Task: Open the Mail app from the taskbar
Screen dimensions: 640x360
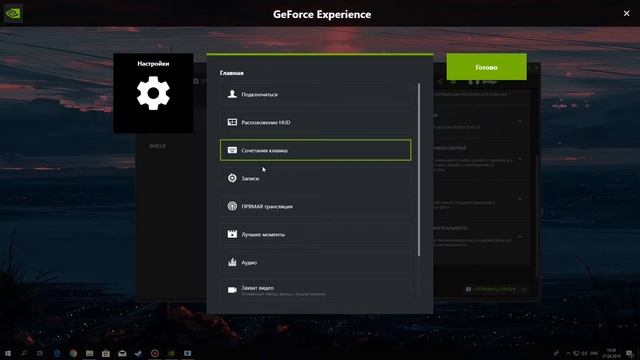Action: 122,353
